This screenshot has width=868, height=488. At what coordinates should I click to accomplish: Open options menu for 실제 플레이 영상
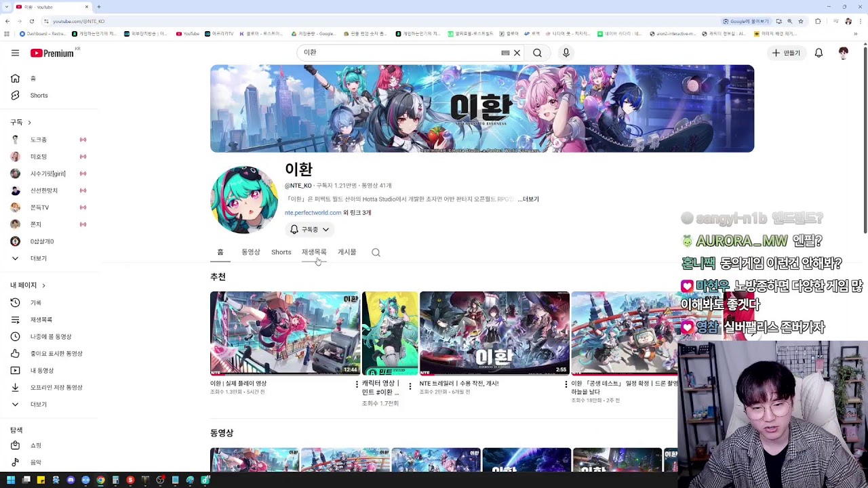pyautogui.click(x=357, y=385)
